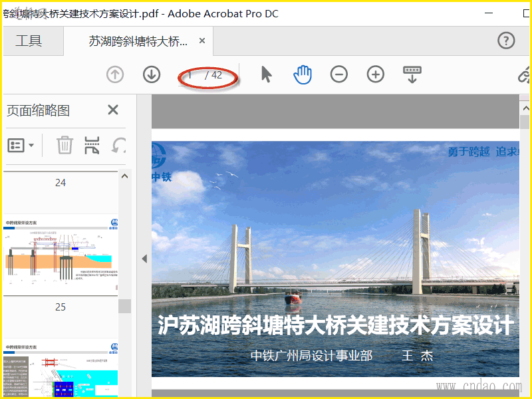Click the author name 王 杰
This screenshot has width=532, height=399.
pos(417,356)
